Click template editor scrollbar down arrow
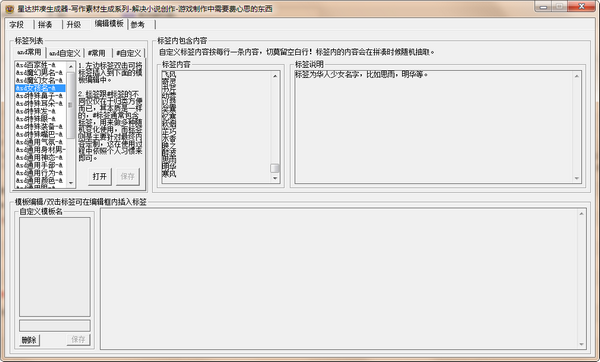Screen dimensions: 600x362 point(581,344)
